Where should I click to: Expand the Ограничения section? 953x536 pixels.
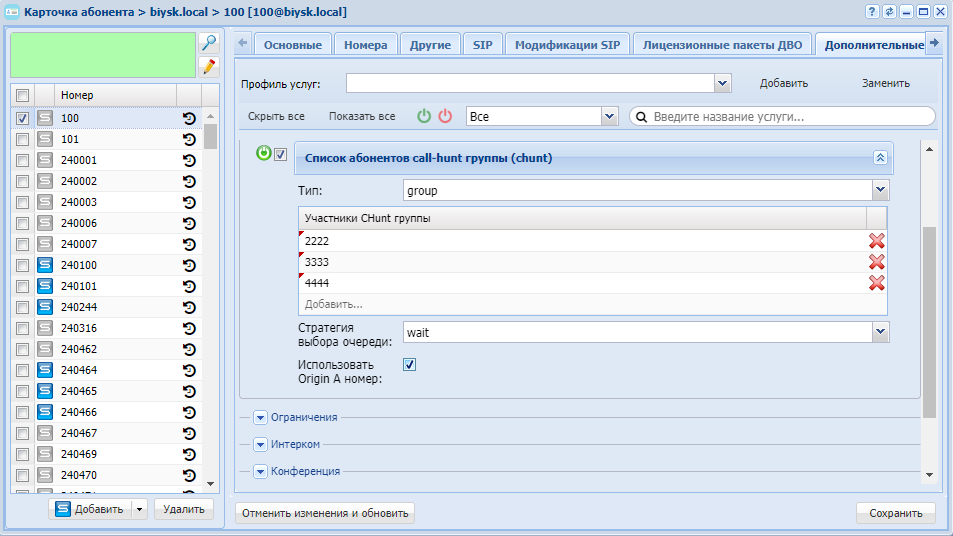tap(261, 417)
